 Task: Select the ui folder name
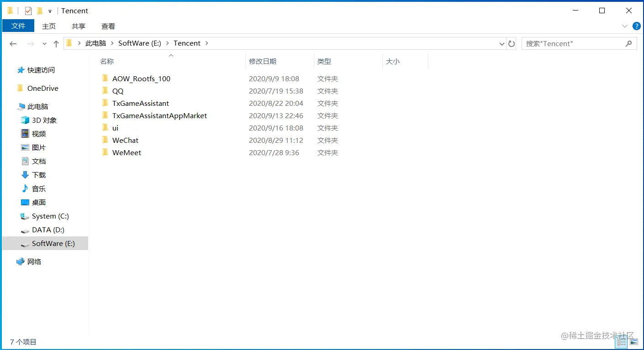point(115,128)
